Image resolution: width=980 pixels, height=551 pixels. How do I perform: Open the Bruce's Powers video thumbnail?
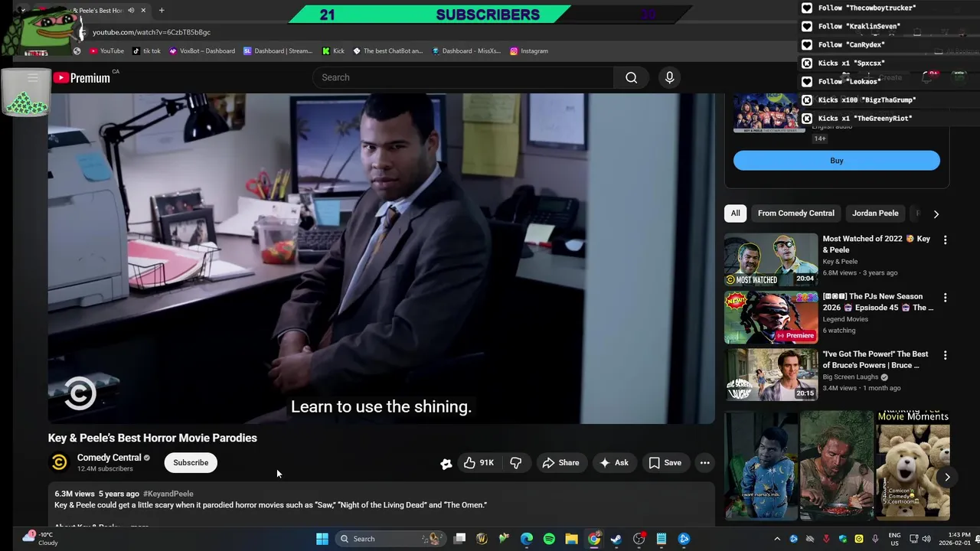771,375
